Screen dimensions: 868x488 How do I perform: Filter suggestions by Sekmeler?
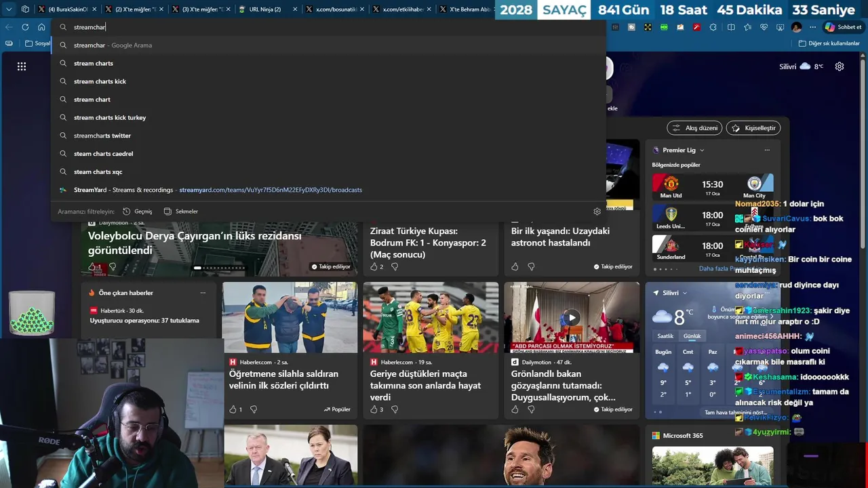pos(181,211)
